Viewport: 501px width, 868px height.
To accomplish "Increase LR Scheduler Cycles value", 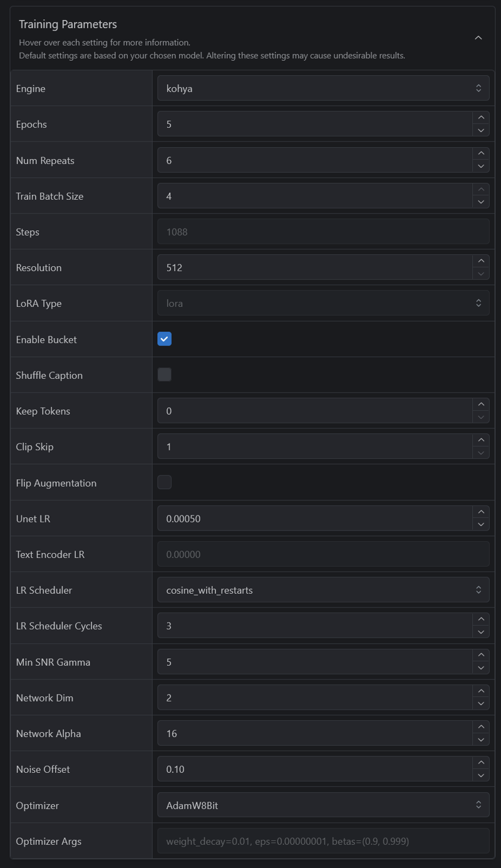I will (480, 619).
